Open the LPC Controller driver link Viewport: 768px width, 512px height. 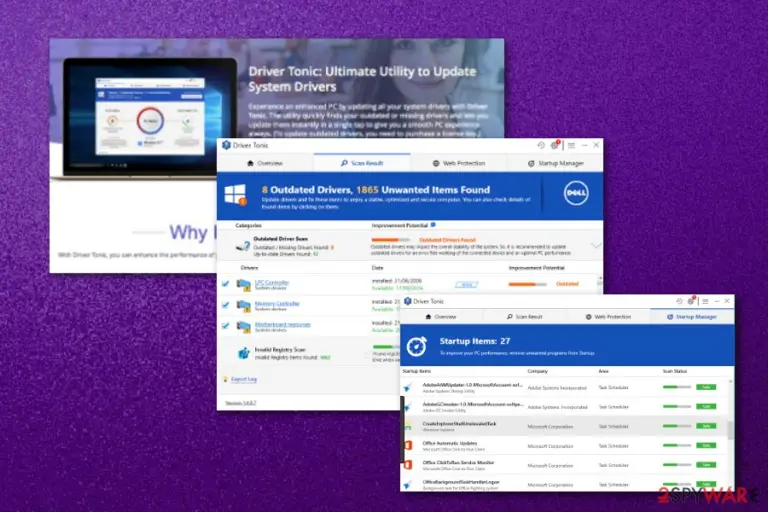point(272,282)
